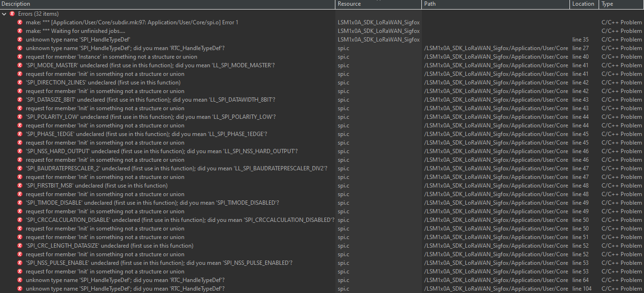Click the red error icon beside Errors group
The height and width of the screenshot is (293, 644).
12,14
